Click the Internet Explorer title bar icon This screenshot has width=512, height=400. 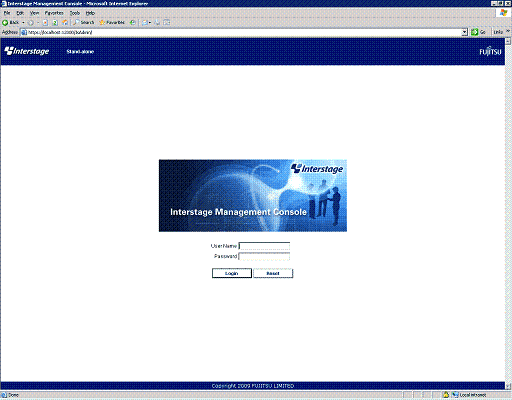coord(4,4)
